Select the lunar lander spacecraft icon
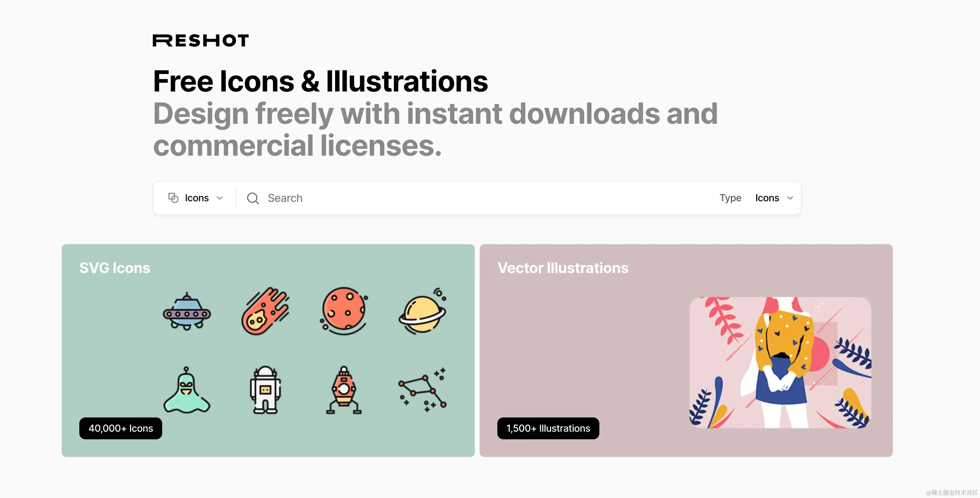The image size is (980, 498). tap(344, 390)
